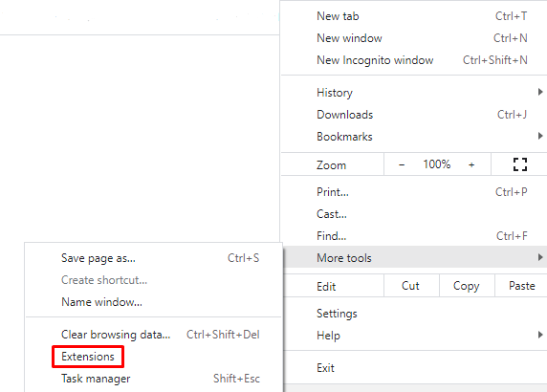The image size is (547, 392).
Task: Select Extensions from More tools submenu
Action: pyautogui.click(x=88, y=357)
